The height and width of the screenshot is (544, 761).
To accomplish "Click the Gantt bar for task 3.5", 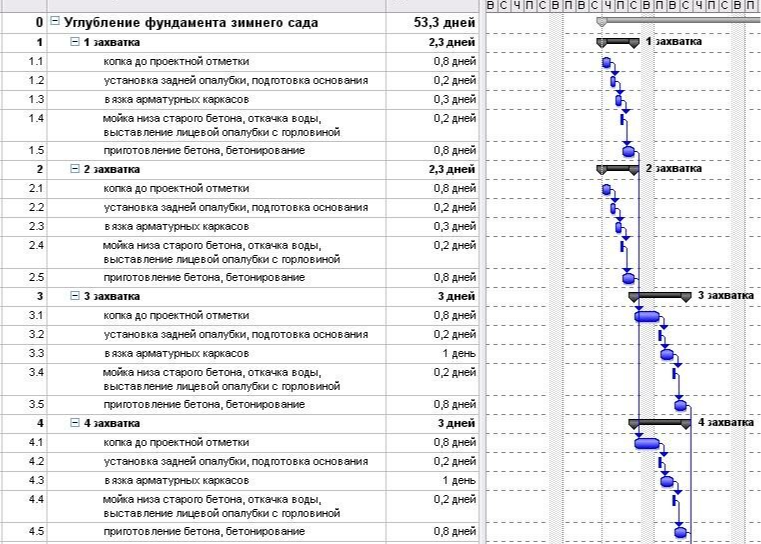I will [x=681, y=405].
